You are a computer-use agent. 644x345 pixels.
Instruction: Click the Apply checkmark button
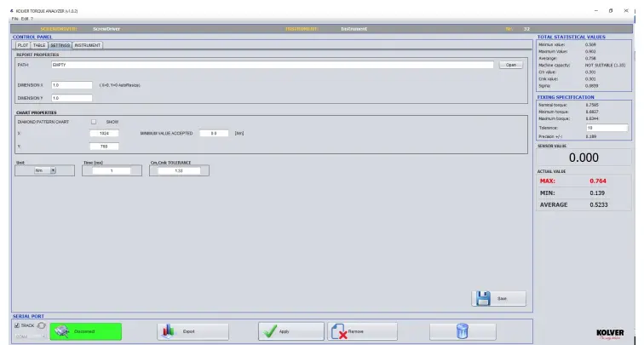[x=290, y=331]
